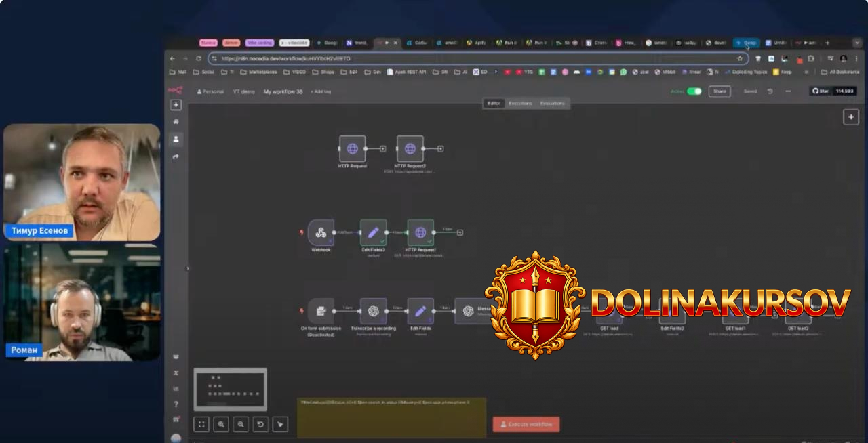Click the first HTTP Request globe node
This screenshot has height=443, width=868.
tap(352, 148)
